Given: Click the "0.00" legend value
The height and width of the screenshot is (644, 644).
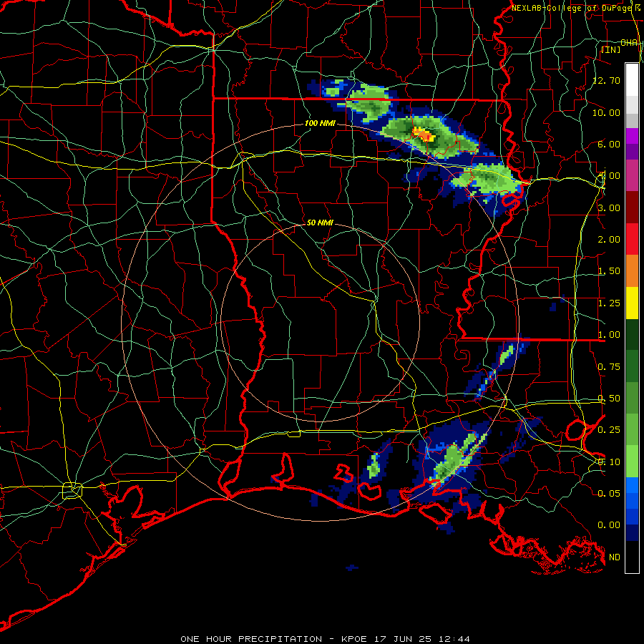Looking at the screenshot, I should coord(609,525).
